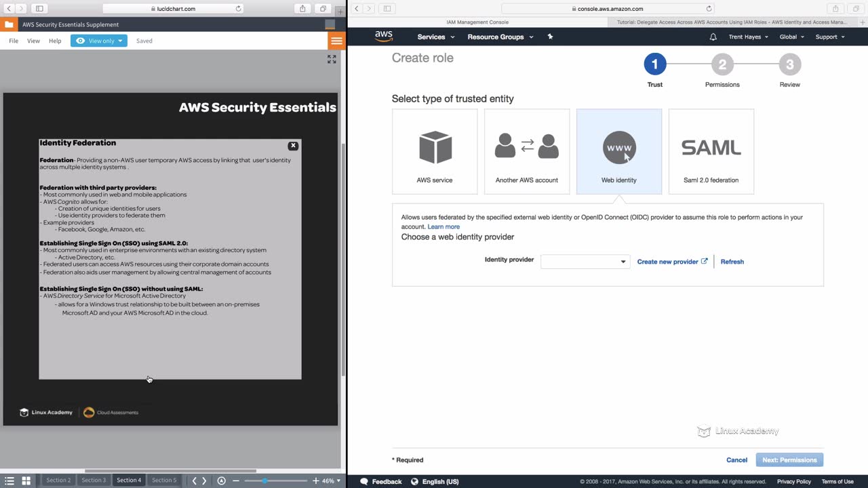Select Another AWS account trusted entity
Screen dimensions: 868x488
click(527, 152)
